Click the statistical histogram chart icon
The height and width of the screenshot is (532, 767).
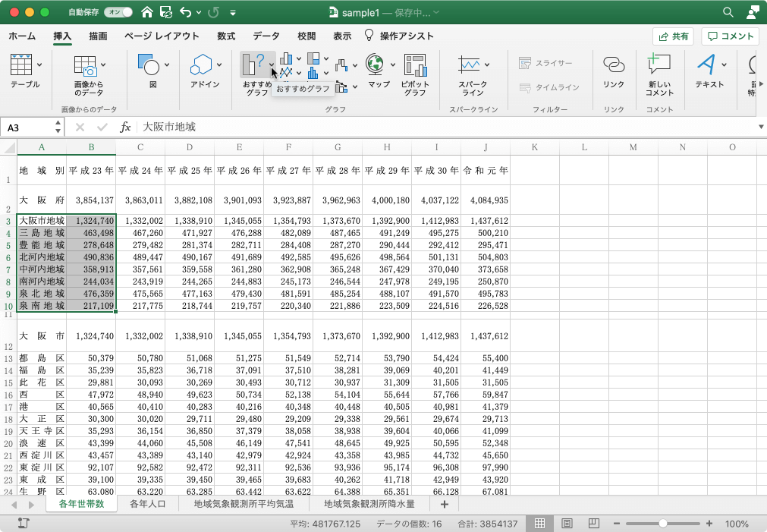[x=313, y=73]
